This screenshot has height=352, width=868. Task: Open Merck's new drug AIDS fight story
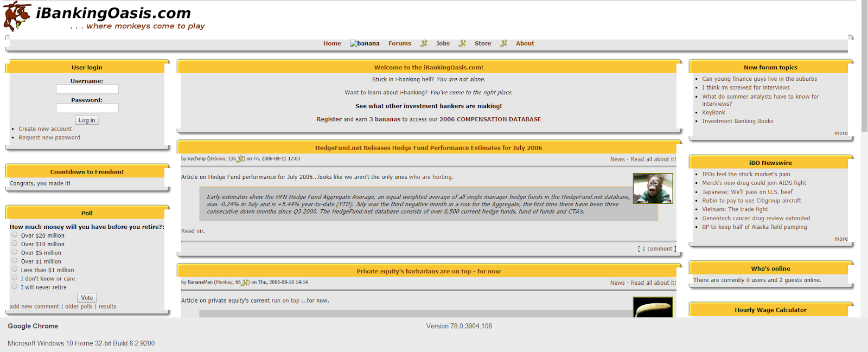point(754,183)
